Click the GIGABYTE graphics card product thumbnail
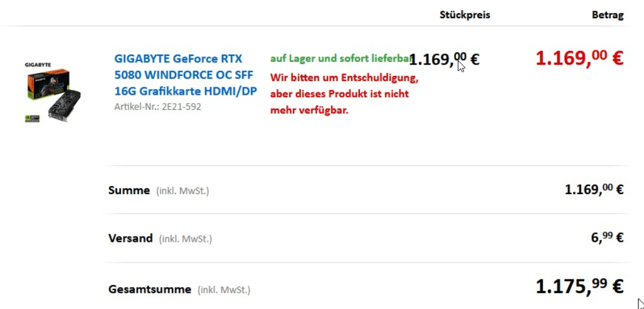This screenshot has width=644, height=309. click(53, 95)
